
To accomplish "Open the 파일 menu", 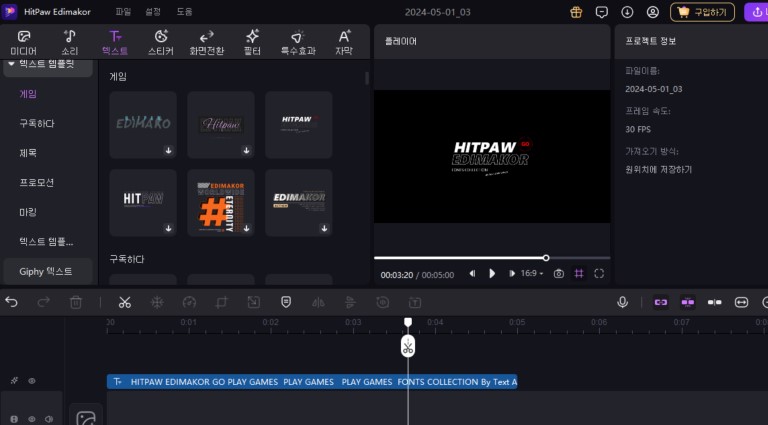I will point(123,13).
